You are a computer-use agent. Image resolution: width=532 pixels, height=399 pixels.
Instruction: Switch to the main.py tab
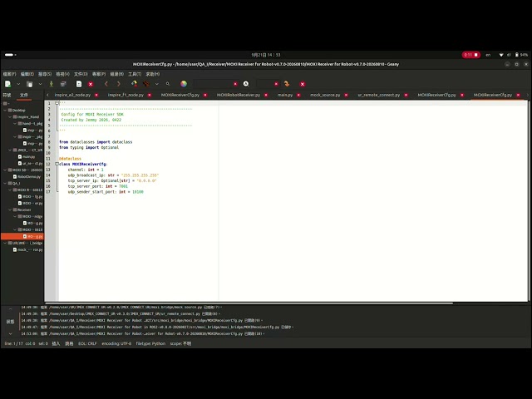285,95
